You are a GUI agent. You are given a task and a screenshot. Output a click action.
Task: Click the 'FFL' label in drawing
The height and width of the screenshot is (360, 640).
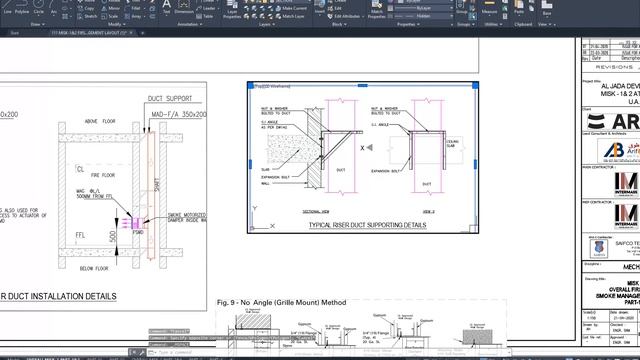tap(80, 235)
